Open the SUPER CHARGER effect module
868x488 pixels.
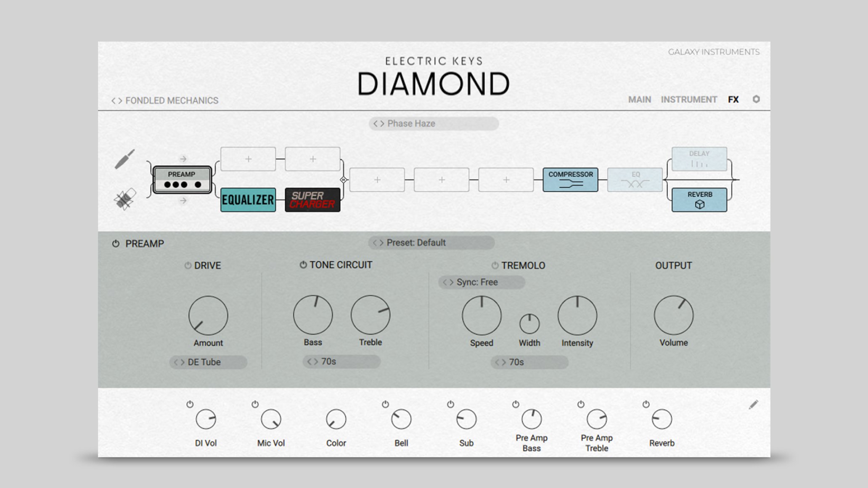coord(312,200)
